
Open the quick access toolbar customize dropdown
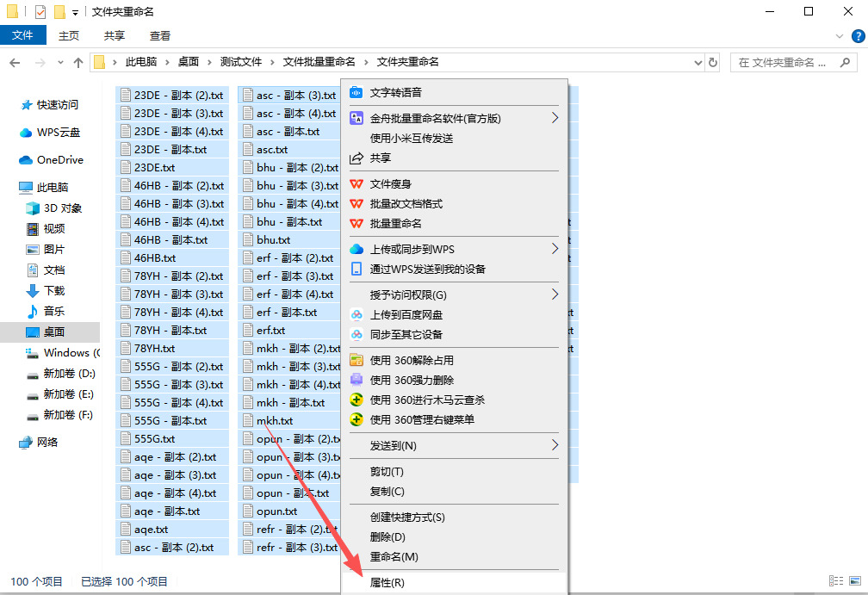click(75, 12)
